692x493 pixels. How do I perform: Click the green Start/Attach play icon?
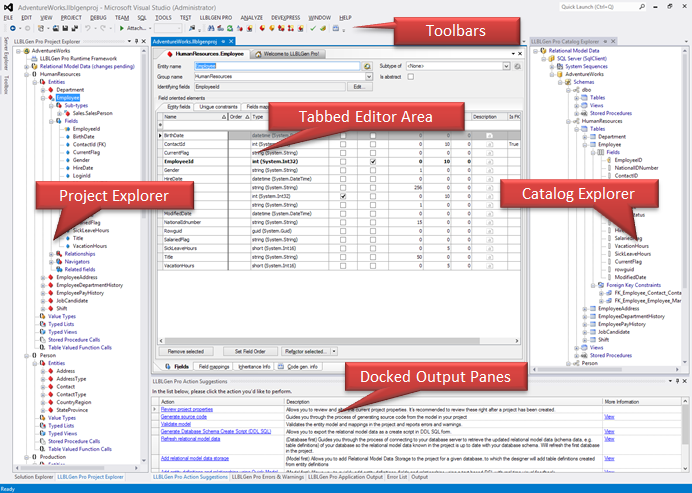point(122,28)
